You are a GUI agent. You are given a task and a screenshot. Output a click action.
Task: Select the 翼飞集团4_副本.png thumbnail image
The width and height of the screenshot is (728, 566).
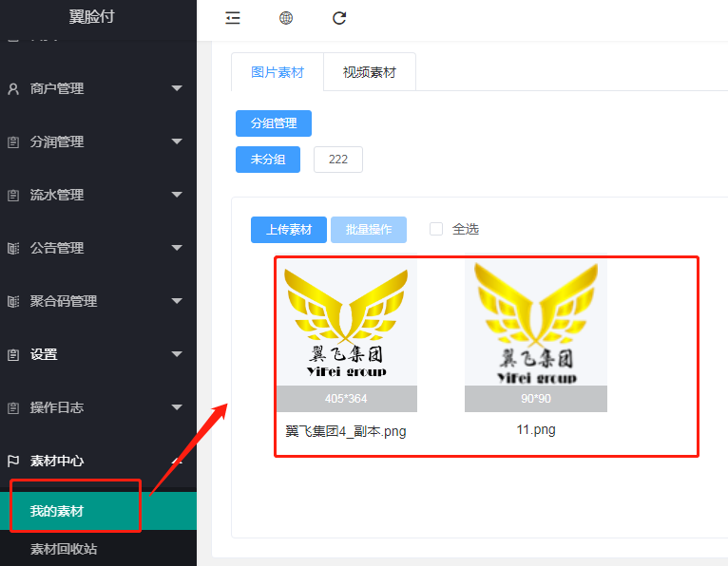[346, 323]
